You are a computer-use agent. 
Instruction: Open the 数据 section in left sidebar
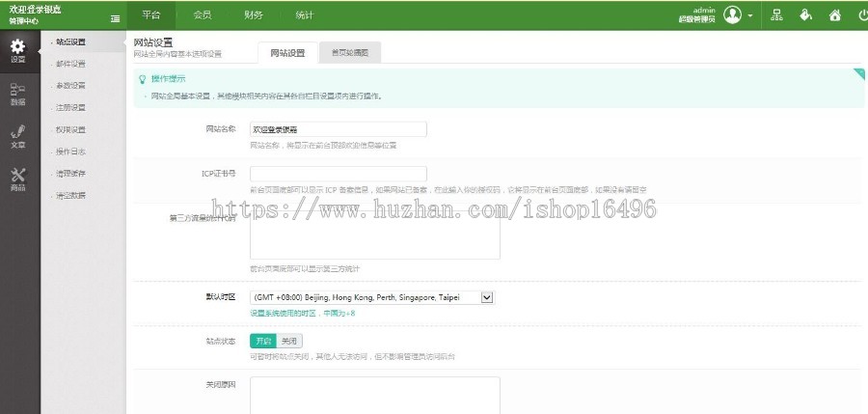(18, 95)
